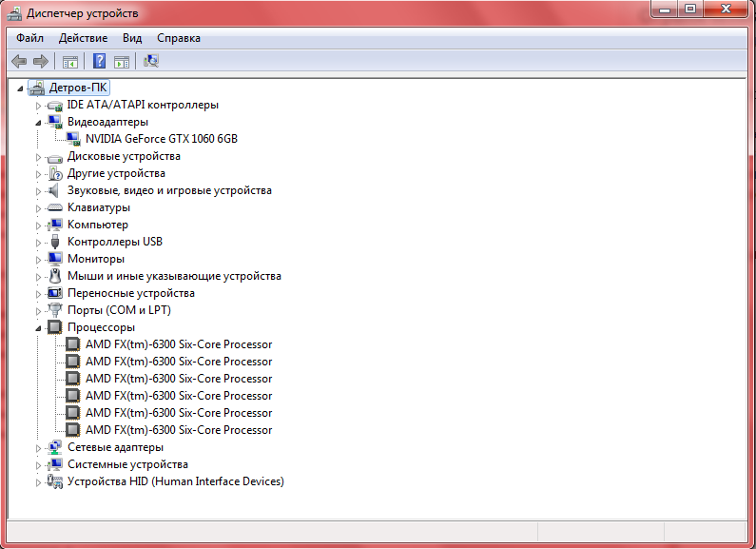Click the Back arrow toolbar icon
This screenshot has height=549, width=756.
[x=19, y=61]
